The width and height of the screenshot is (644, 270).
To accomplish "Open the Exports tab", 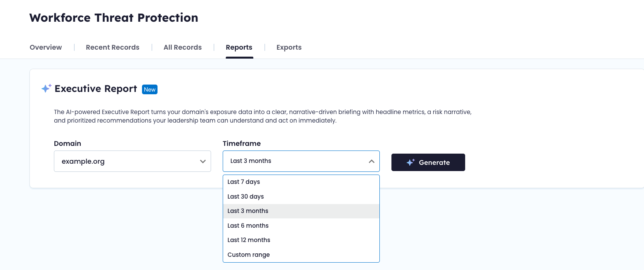I will point(289,47).
